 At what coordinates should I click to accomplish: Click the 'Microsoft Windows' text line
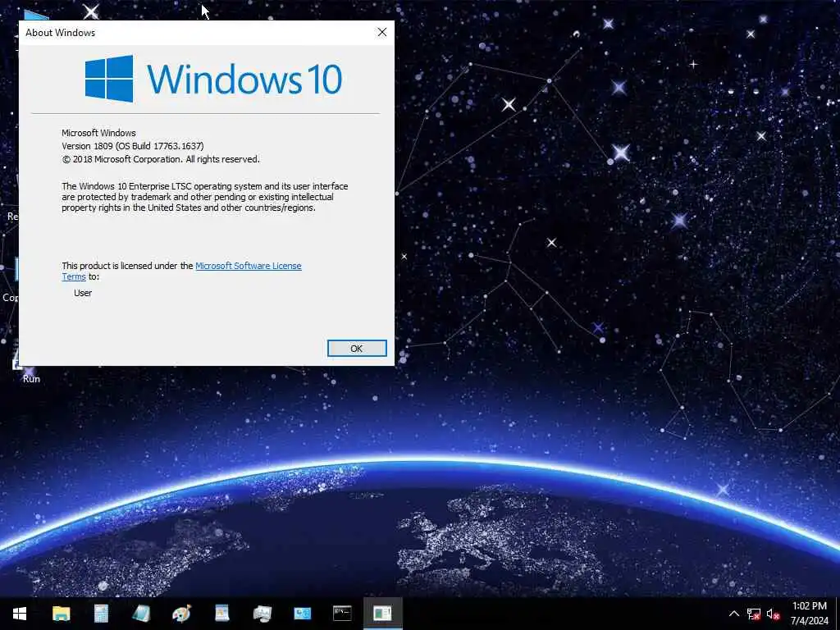click(x=98, y=133)
